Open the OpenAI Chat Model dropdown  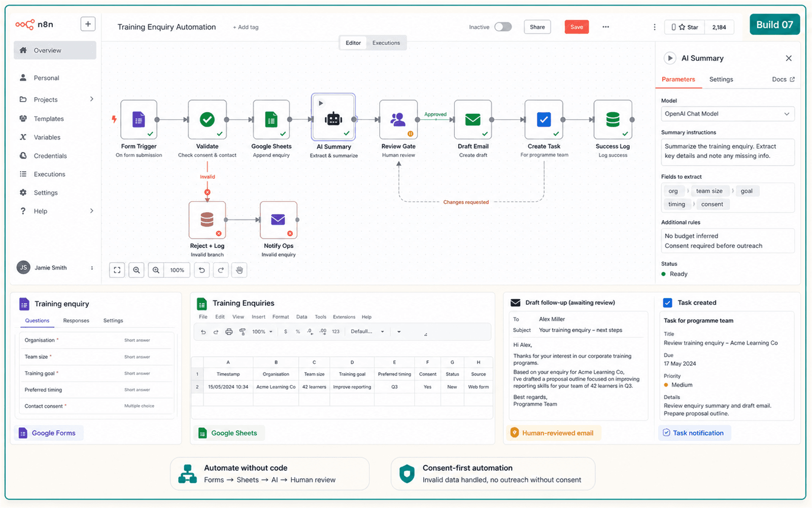click(x=728, y=114)
